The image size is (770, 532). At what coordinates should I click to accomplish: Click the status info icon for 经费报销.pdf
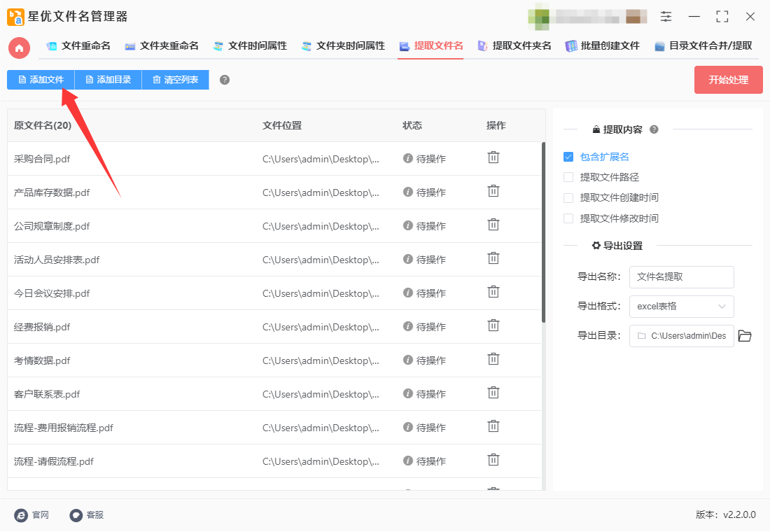pos(407,326)
